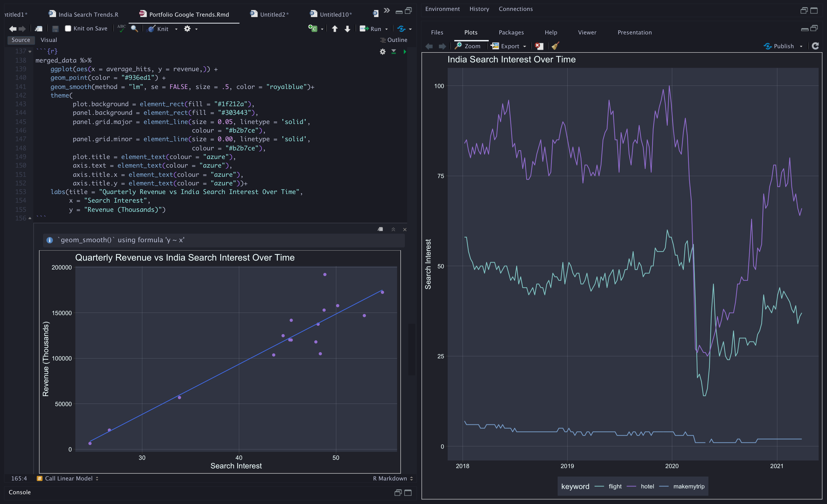Click Zoom in Plots pane

[467, 46]
